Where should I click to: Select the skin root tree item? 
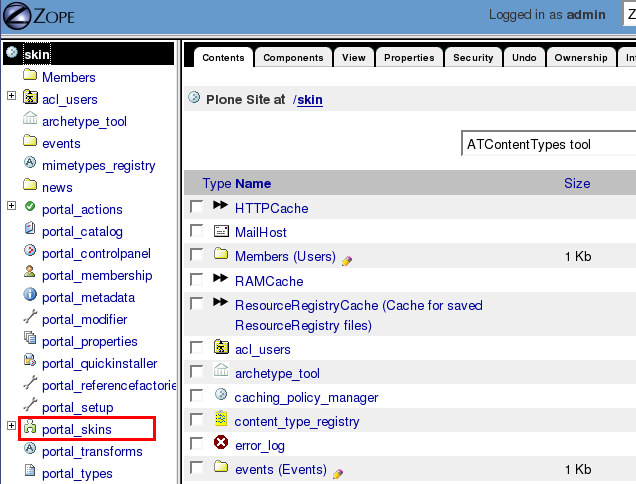coord(37,54)
